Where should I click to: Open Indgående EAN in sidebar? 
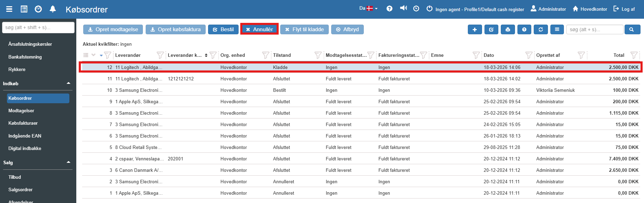click(x=25, y=136)
